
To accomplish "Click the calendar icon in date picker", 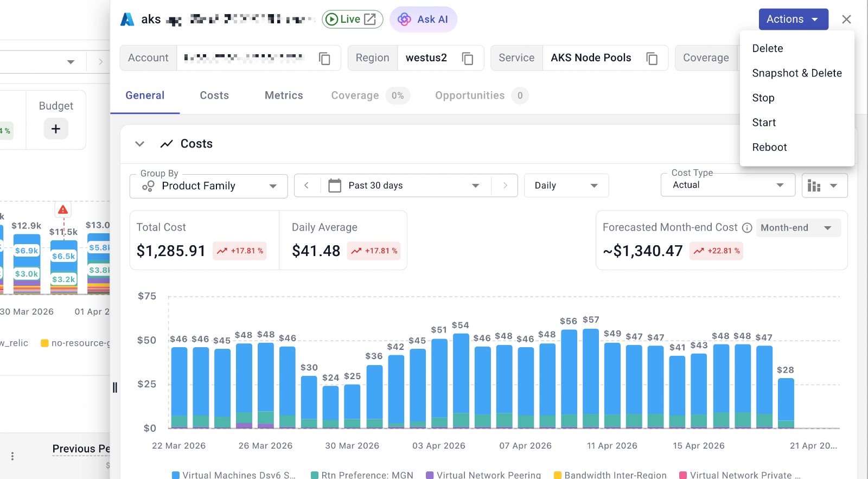I will coord(335,186).
